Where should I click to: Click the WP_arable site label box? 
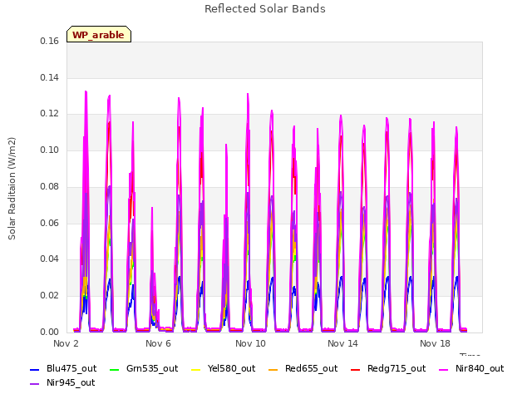99,34
